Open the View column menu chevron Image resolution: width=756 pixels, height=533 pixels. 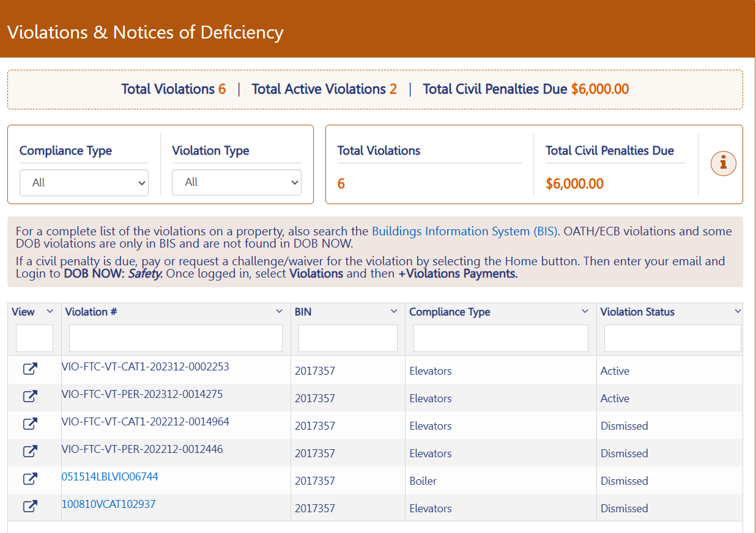(50, 312)
